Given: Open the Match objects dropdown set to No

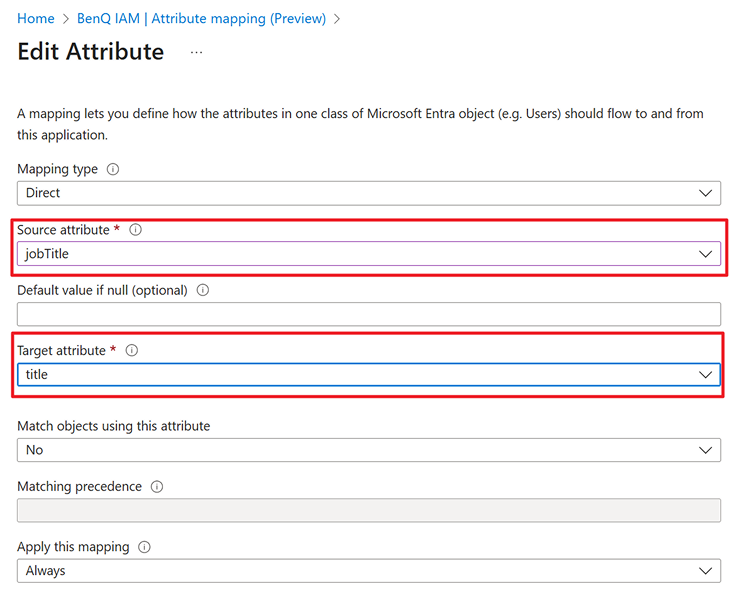Looking at the screenshot, I should click(x=368, y=450).
